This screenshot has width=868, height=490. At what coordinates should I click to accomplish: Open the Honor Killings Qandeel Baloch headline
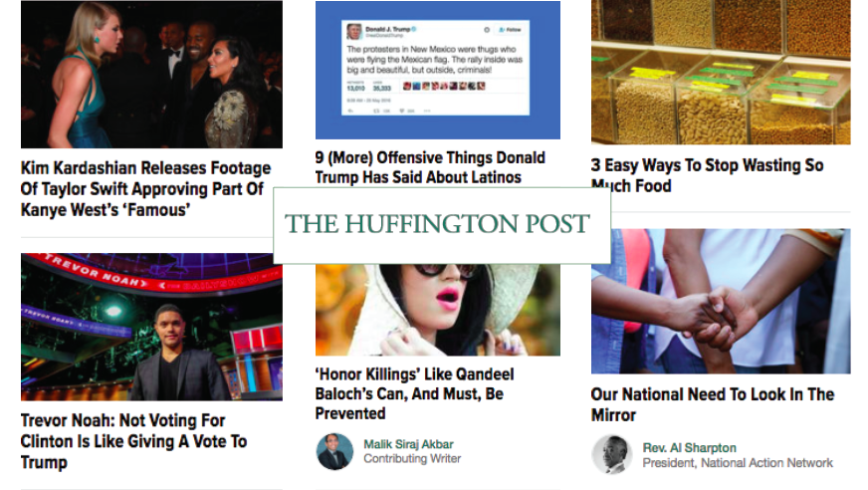415,393
